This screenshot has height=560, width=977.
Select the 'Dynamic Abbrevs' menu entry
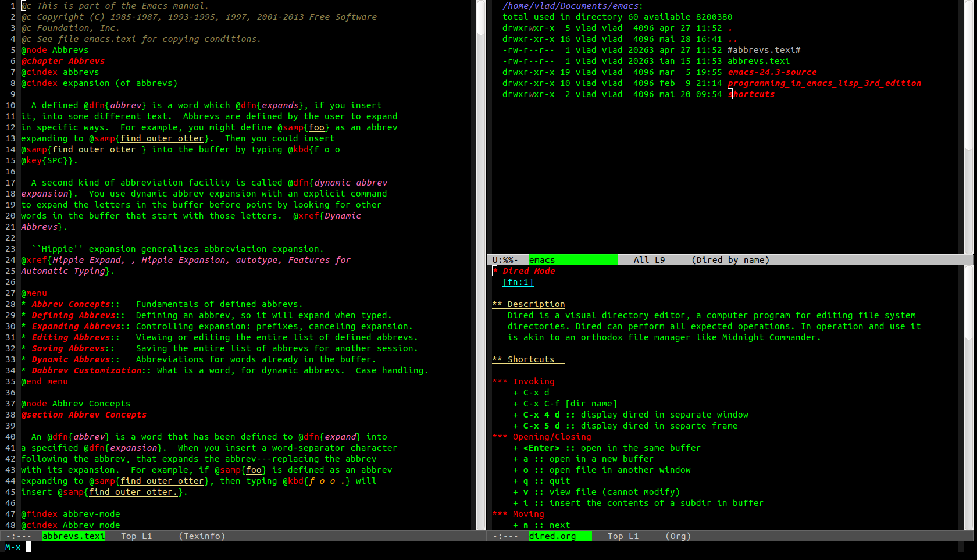(x=71, y=359)
